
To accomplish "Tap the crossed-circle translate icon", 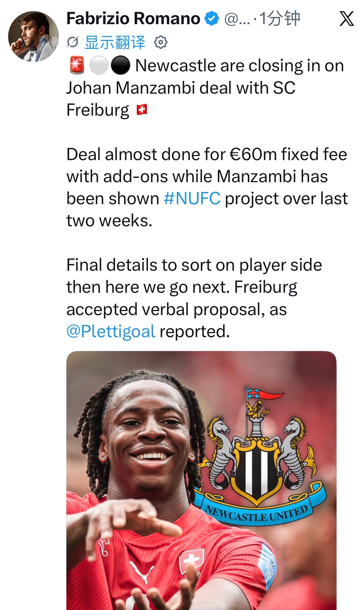I will [72, 42].
